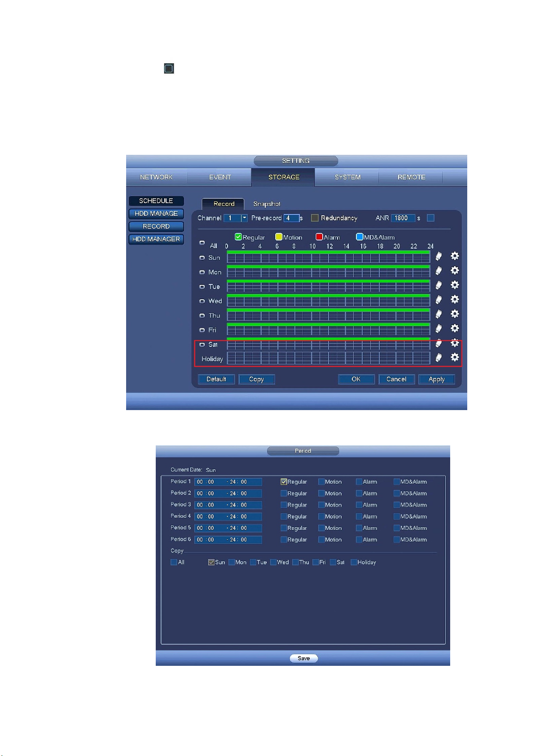Open SCHEDULE in the sidebar
The width and height of the screenshot is (535, 756).
tap(156, 201)
